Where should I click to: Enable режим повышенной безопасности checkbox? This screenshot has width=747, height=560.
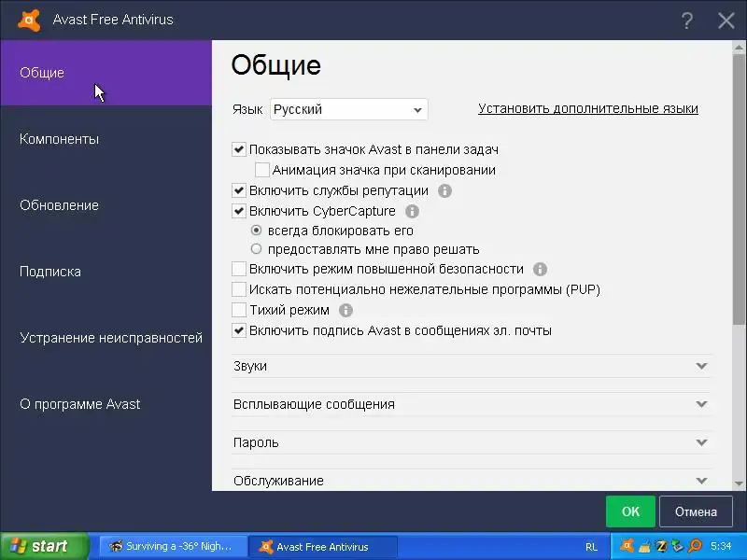point(239,269)
